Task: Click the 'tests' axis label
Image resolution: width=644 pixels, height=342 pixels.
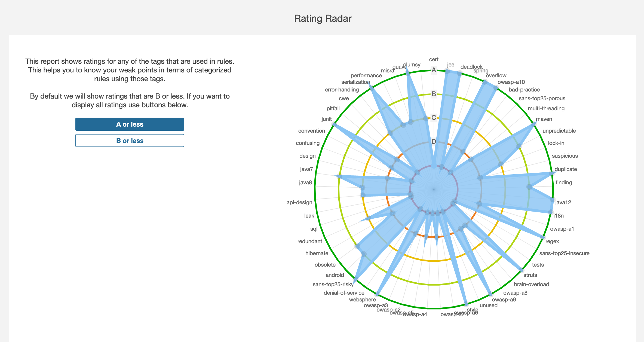Action: (538, 265)
